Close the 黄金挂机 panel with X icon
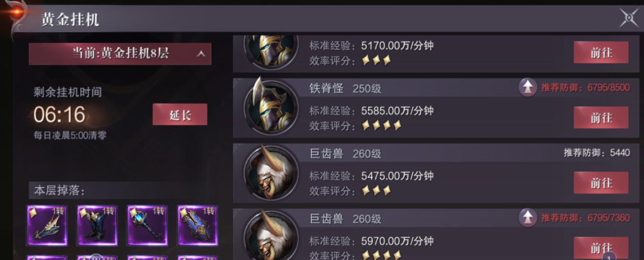 (629, 18)
